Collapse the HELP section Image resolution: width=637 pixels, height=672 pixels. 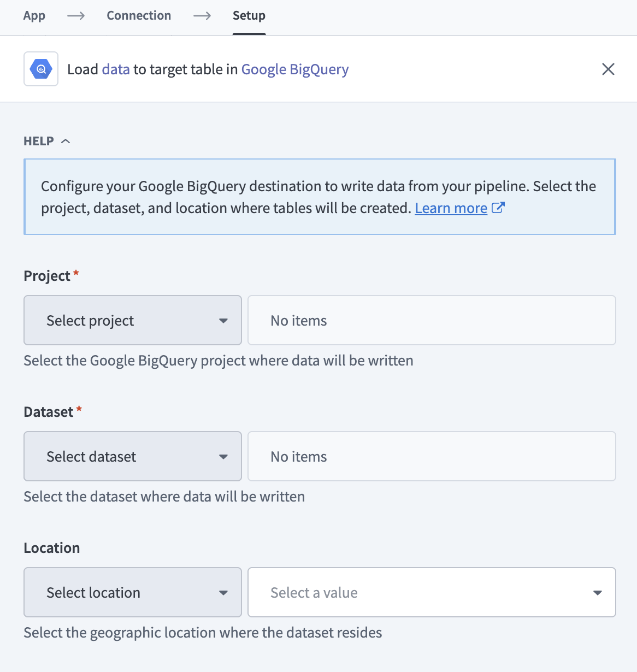click(x=66, y=140)
